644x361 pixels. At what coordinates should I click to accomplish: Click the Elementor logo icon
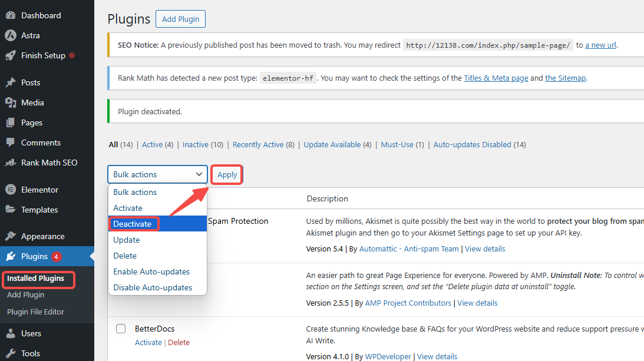coord(10,190)
